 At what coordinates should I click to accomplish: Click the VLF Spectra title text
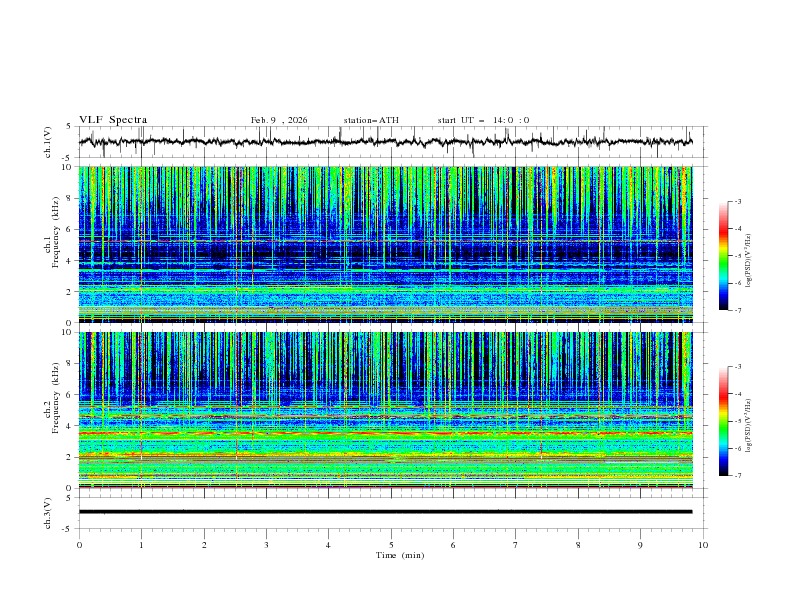(x=113, y=119)
